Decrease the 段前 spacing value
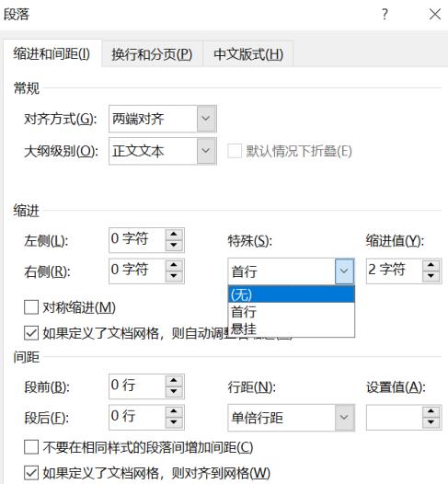Image resolution: width=448 pixels, height=484 pixels. pyautogui.click(x=174, y=392)
